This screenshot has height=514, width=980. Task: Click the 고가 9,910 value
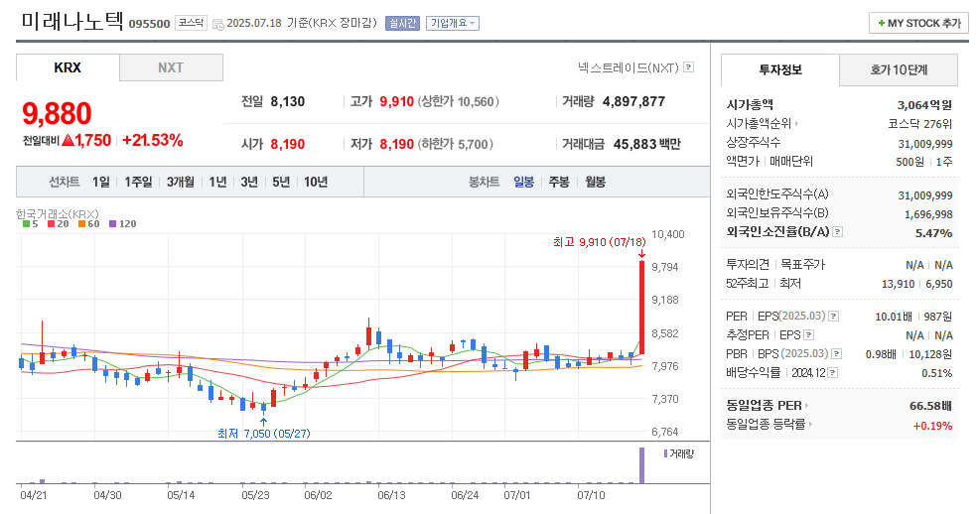tap(397, 102)
